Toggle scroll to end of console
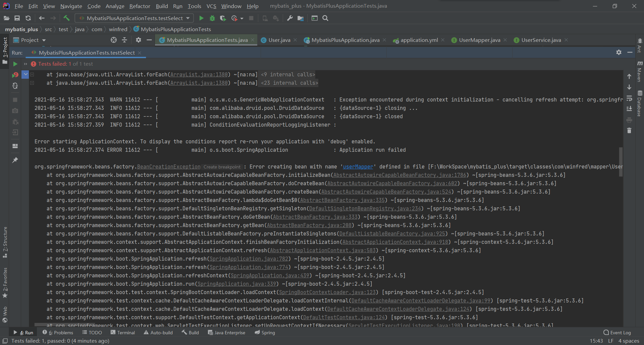Image resolution: width=644 pixels, height=345 pixels. (x=629, y=109)
